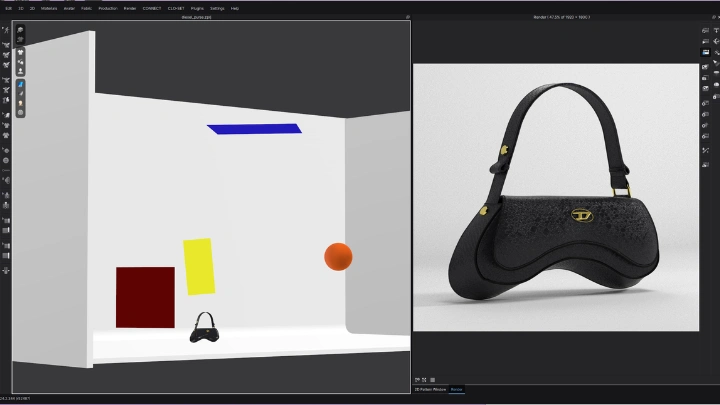
Task: Switch to the Render tab
Action: 456,389
